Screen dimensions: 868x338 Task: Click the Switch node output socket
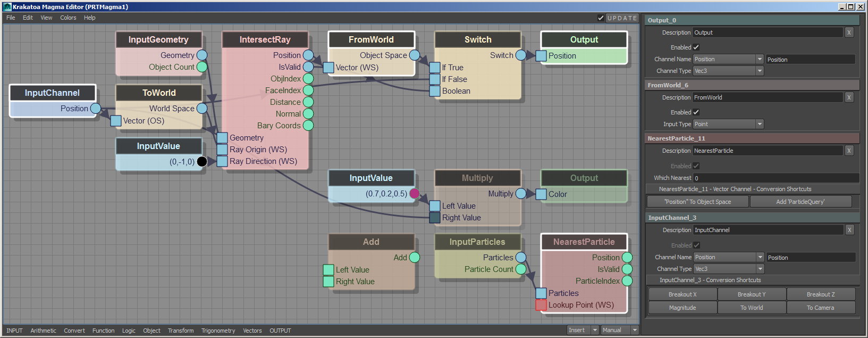tap(521, 55)
